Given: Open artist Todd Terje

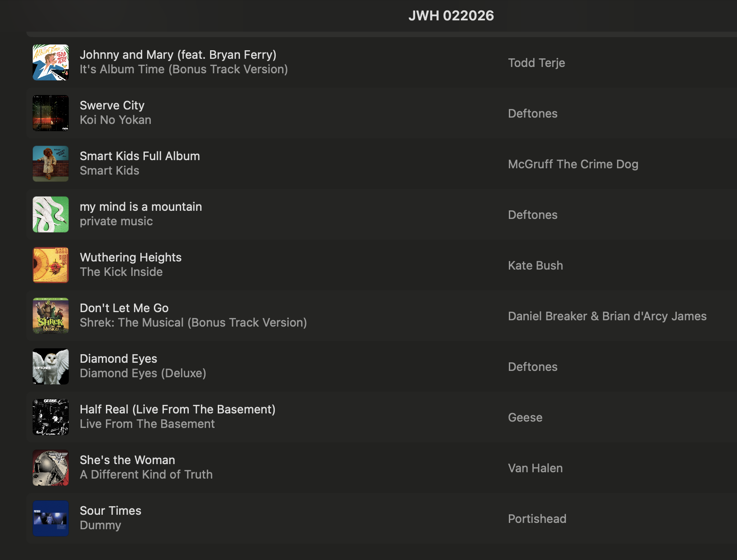Looking at the screenshot, I should 536,63.
